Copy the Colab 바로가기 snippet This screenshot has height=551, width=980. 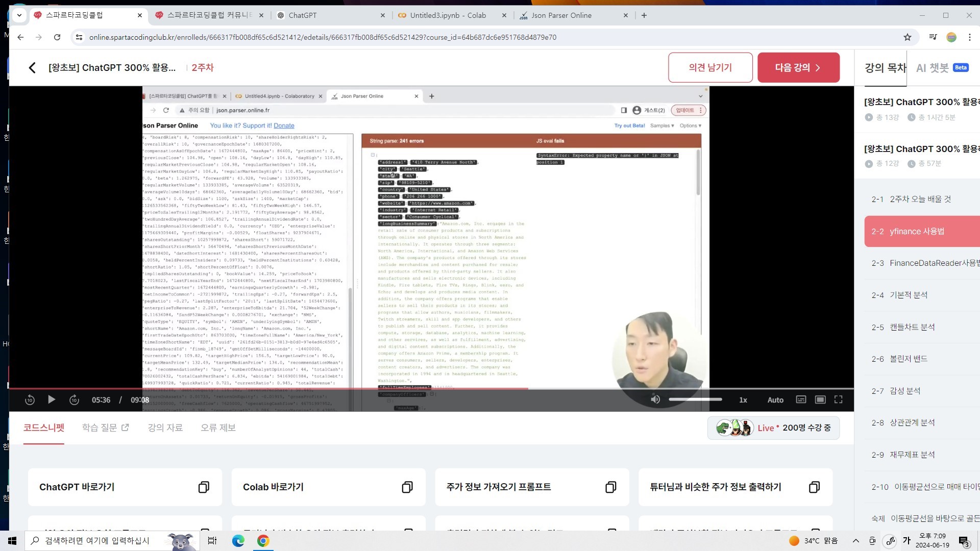coord(407,487)
